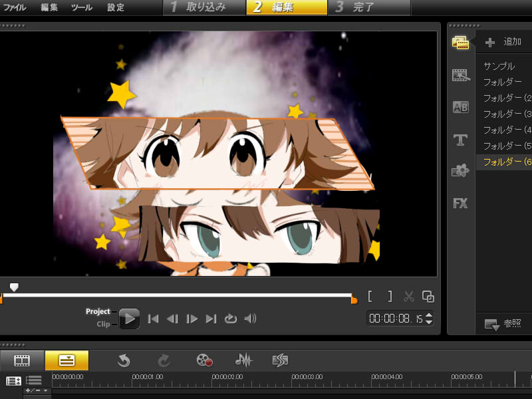Viewport: 532px width, 399px height.
Task: Decrease timecode with down arrow
Action: tap(429, 322)
